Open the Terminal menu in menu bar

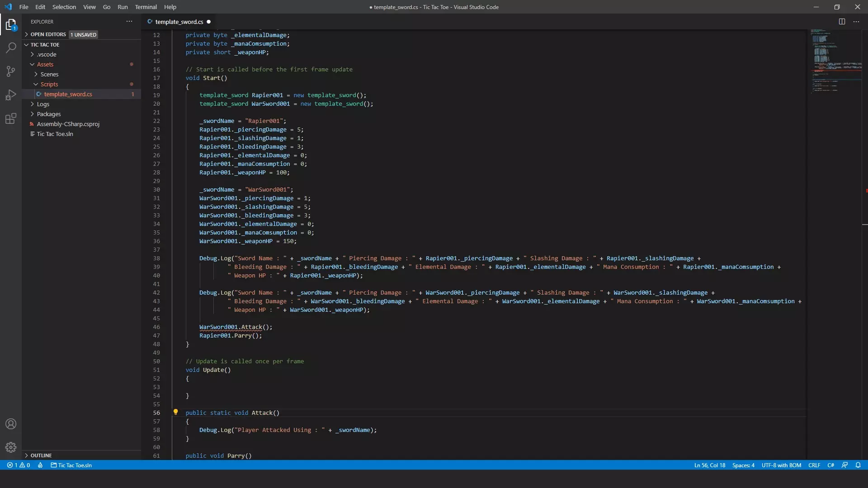tap(146, 7)
